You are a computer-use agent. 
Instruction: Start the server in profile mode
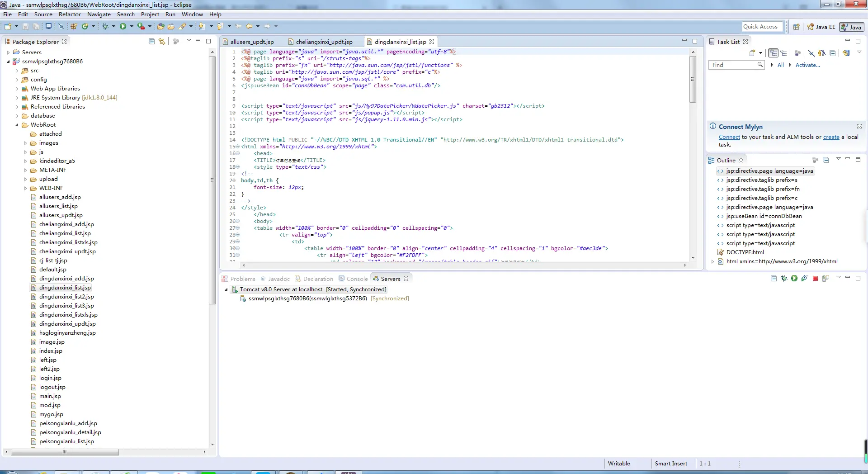pyautogui.click(x=805, y=279)
